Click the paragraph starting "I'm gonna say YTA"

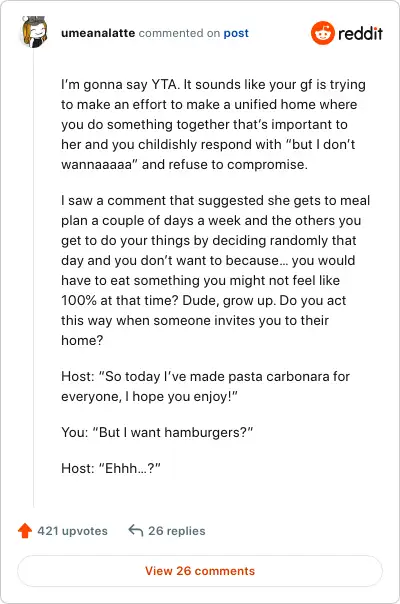(x=213, y=124)
